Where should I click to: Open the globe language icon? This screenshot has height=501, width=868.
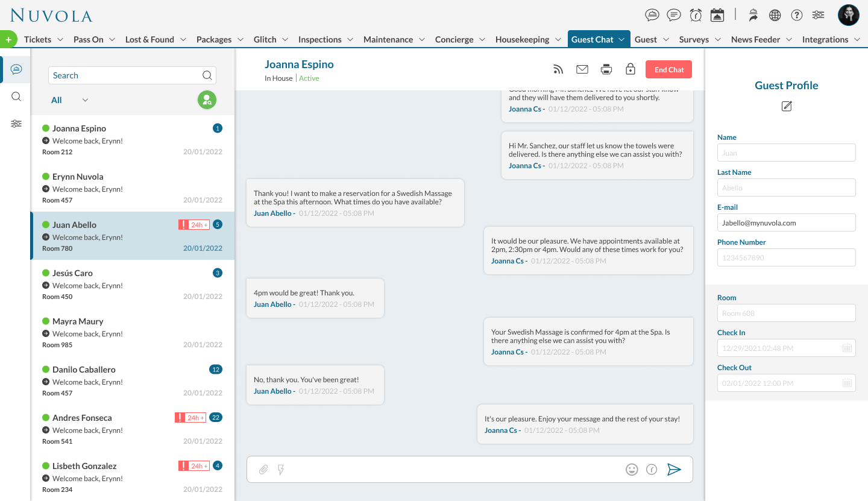click(775, 15)
